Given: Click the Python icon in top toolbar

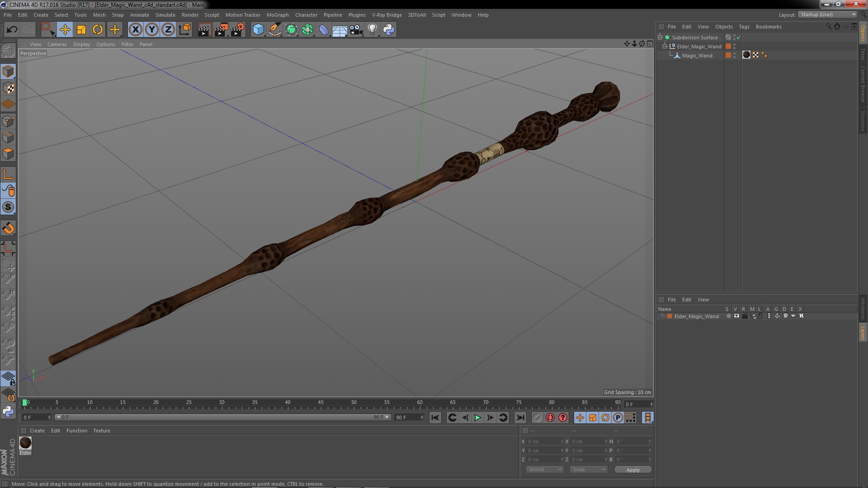Looking at the screenshot, I should tap(389, 30).
